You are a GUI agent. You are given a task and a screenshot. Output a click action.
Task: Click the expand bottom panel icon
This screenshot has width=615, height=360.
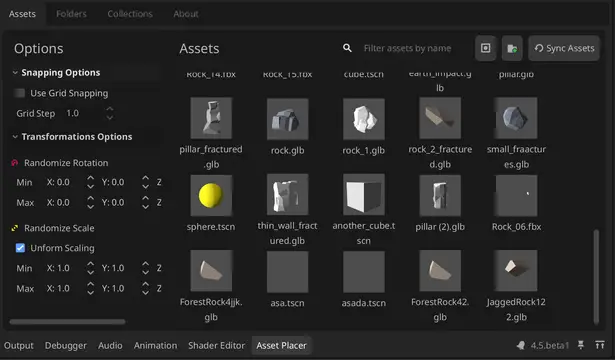(x=600, y=345)
